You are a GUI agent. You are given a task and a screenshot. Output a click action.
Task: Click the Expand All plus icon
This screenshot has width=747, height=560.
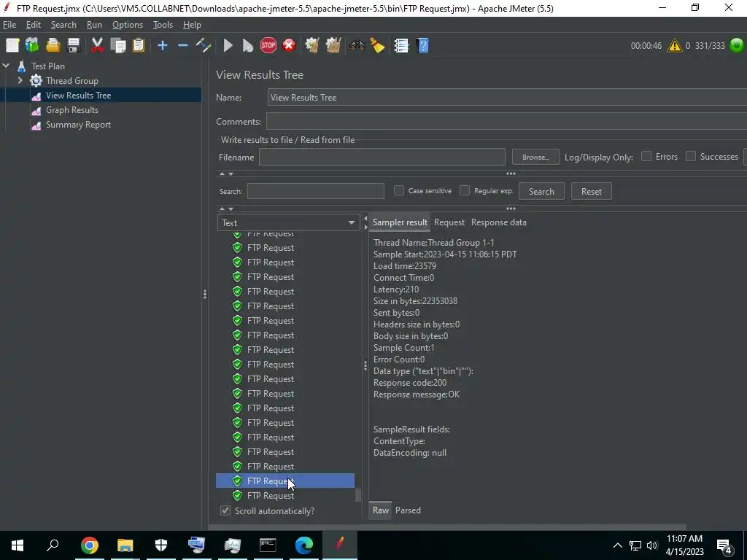163,46
